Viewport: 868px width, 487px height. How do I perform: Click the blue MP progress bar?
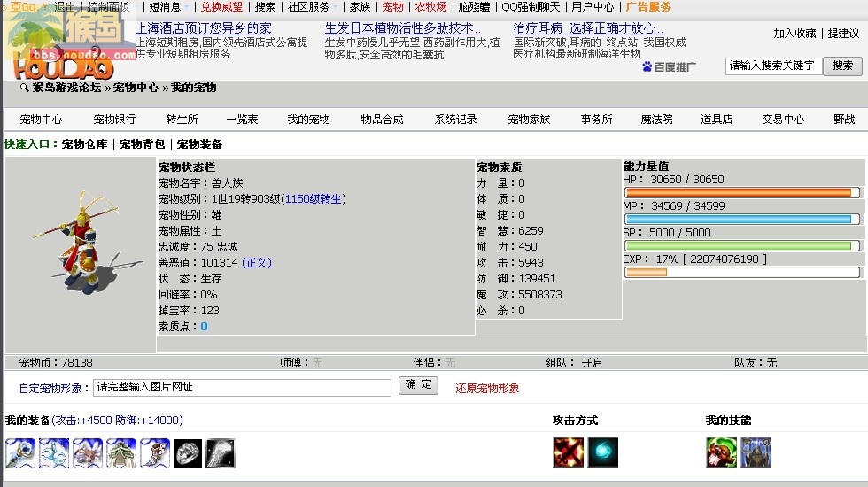742,220
